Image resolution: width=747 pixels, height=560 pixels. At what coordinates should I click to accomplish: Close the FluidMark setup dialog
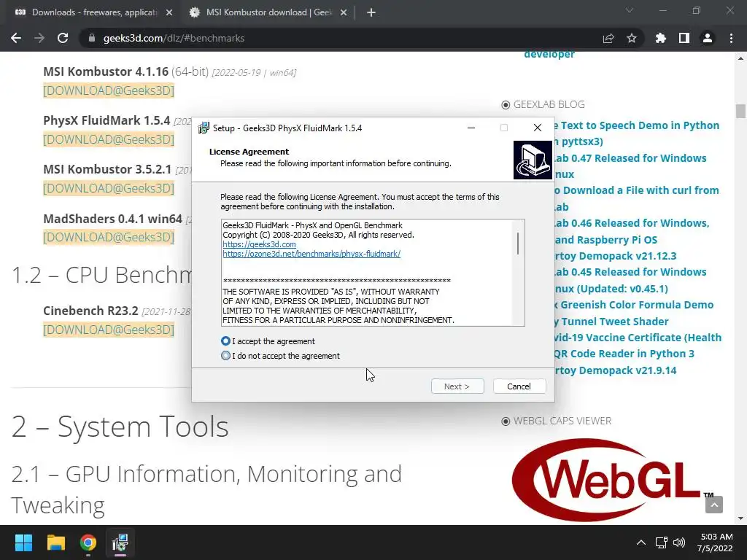pos(538,128)
